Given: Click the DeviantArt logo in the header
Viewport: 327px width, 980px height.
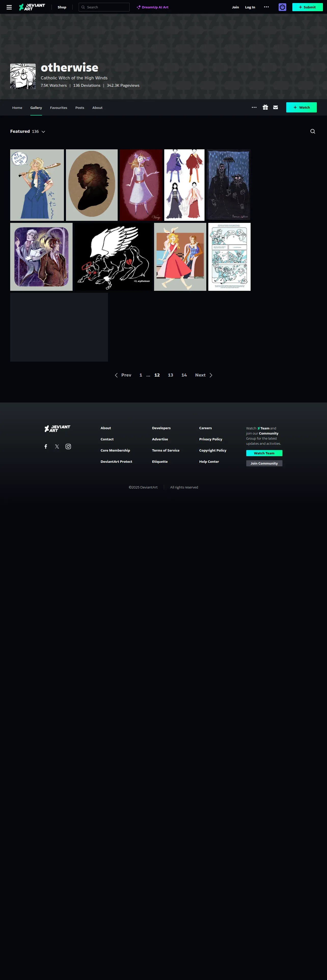Looking at the screenshot, I should pos(32,7).
